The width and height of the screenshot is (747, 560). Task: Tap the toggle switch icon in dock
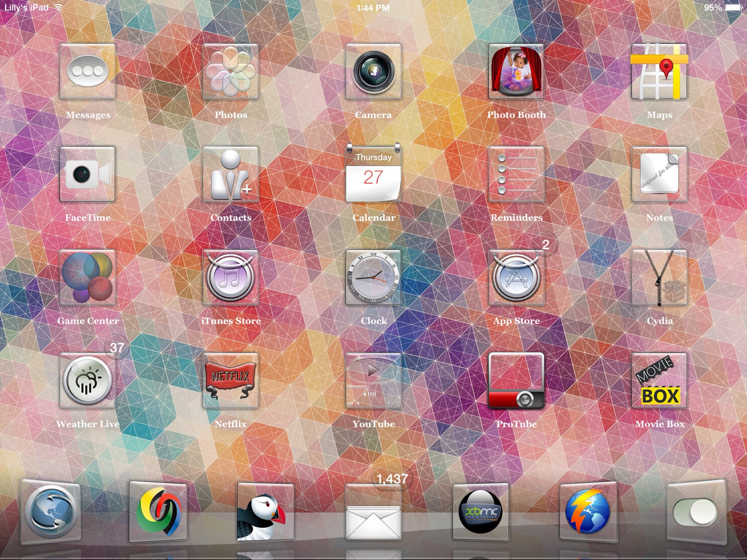(x=695, y=512)
